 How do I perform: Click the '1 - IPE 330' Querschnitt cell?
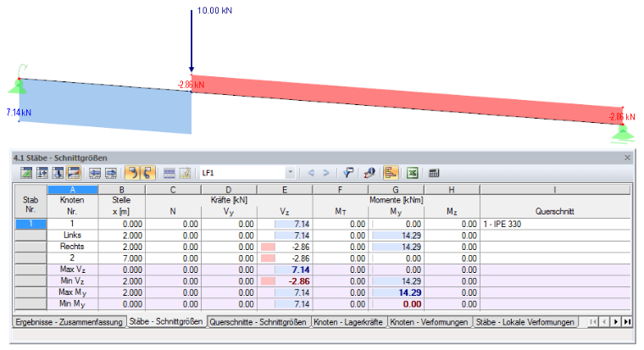555,224
